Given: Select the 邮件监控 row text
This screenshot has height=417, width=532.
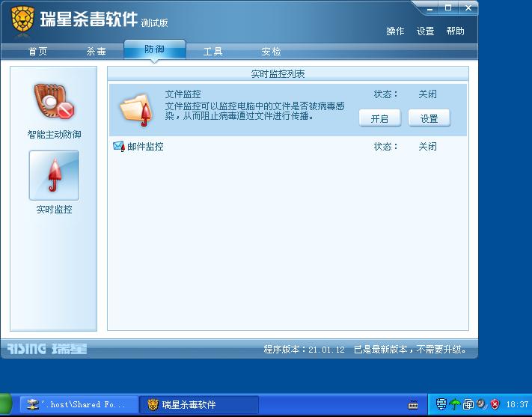Looking at the screenshot, I should [x=145, y=146].
